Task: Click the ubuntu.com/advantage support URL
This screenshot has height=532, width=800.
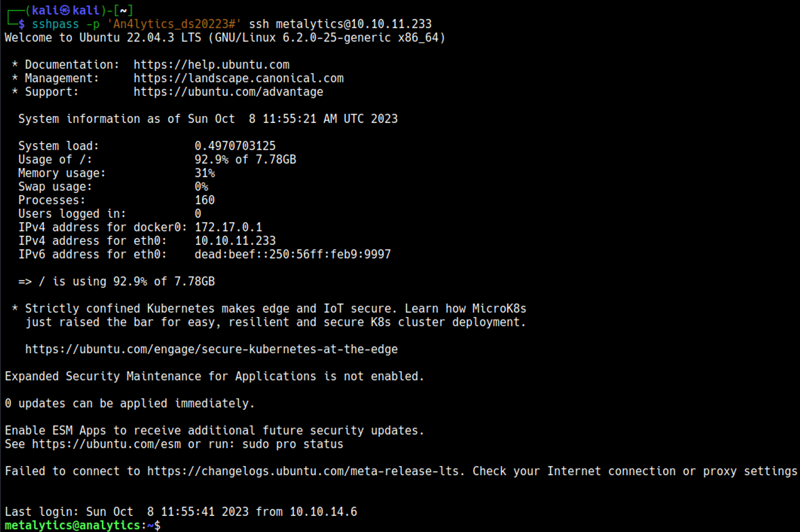Action: 228,92
